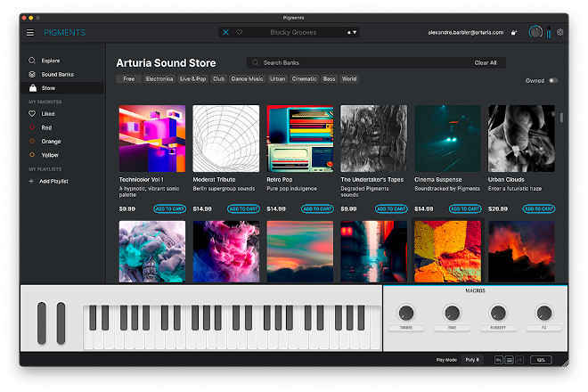Click the yellow and red painted-wall bank cover
Image resolution: width=588 pixels, height=392 pixels.
(448, 251)
